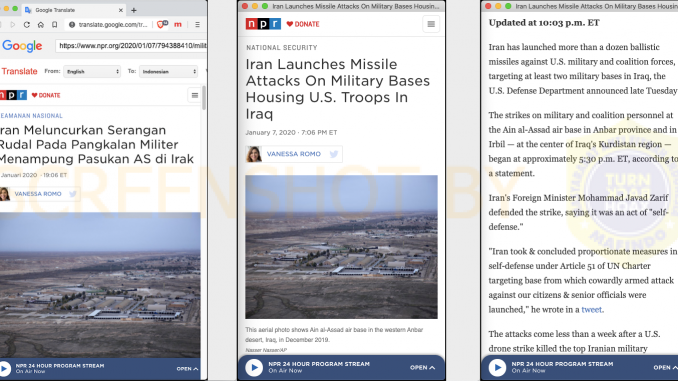Open the From language dropdown

(x=92, y=71)
